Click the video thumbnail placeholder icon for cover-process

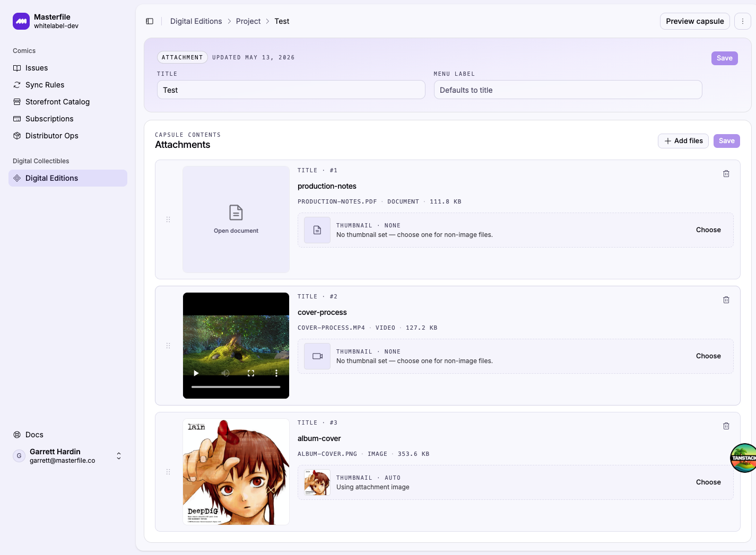pyautogui.click(x=317, y=356)
